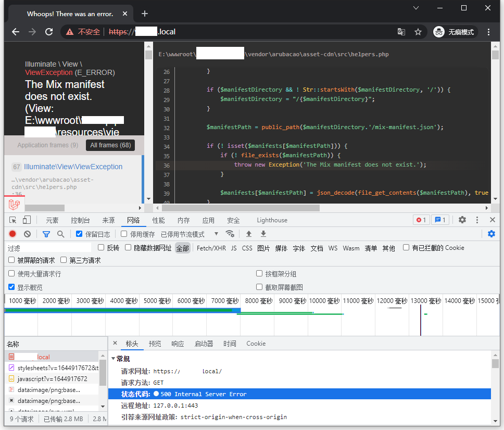504x430 pixels.
Task: Switch to the 控制台 DevTools tab
Action: tap(80, 220)
